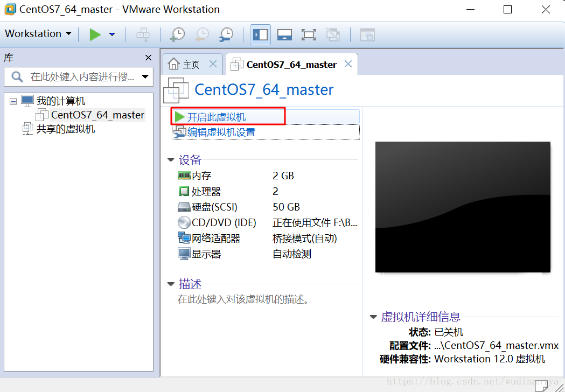Click the display monitor icon
Image resolution: width=565 pixels, height=392 pixels.
184,254
